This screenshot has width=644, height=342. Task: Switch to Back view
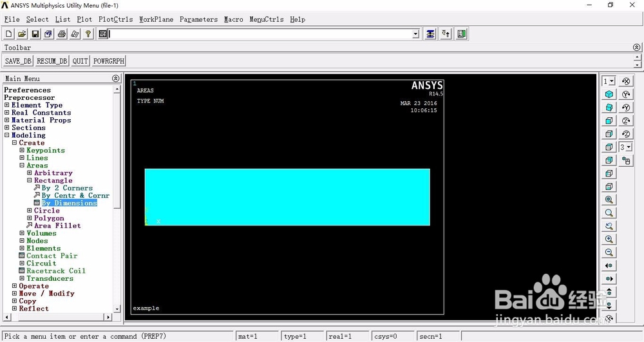coord(609,160)
